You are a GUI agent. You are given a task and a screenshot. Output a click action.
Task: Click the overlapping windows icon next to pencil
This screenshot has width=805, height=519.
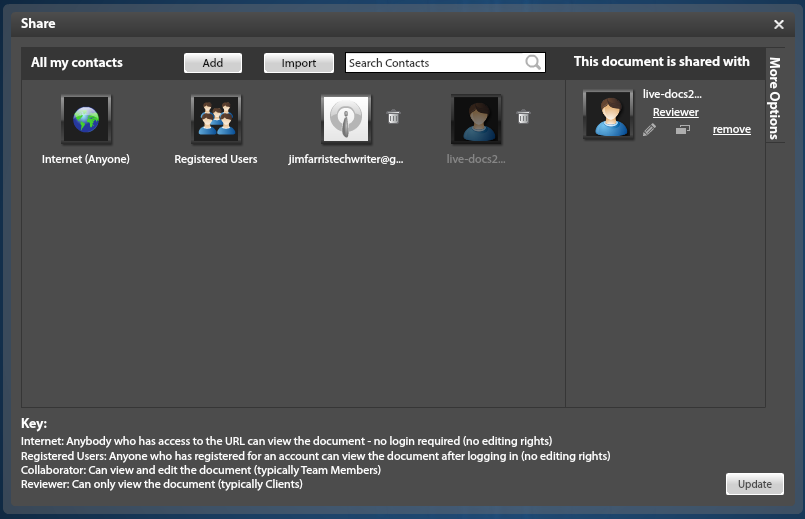coord(682,129)
